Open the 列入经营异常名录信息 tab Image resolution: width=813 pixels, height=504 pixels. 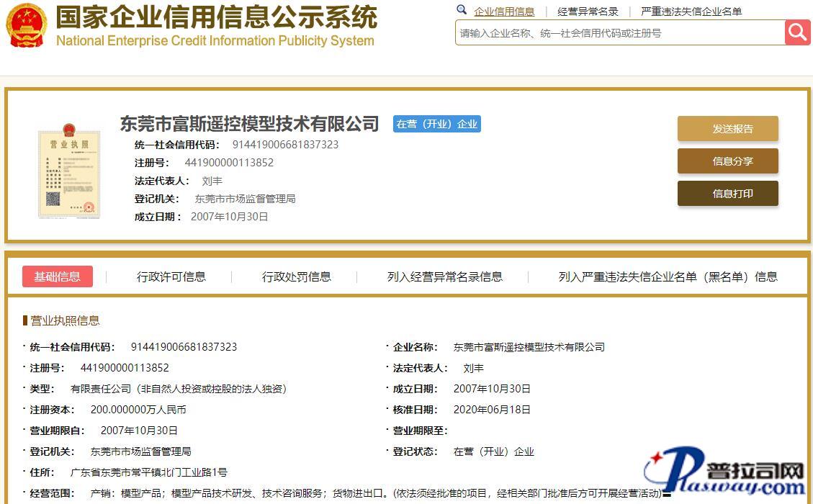[x=444, y=276]
